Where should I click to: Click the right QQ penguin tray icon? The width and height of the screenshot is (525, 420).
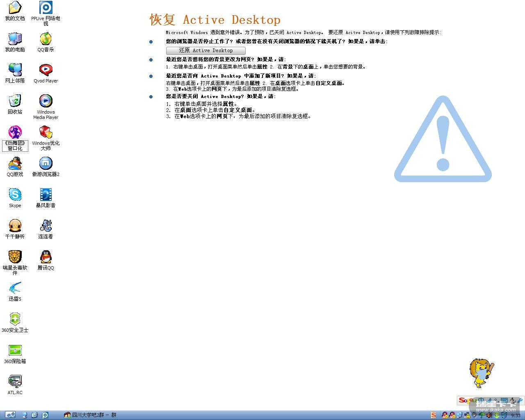(x=452, y=415)
